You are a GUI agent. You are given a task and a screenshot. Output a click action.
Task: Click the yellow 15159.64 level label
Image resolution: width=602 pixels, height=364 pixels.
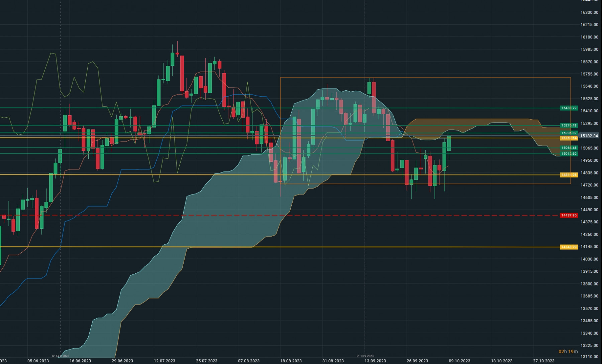click(x=569, y=138)
